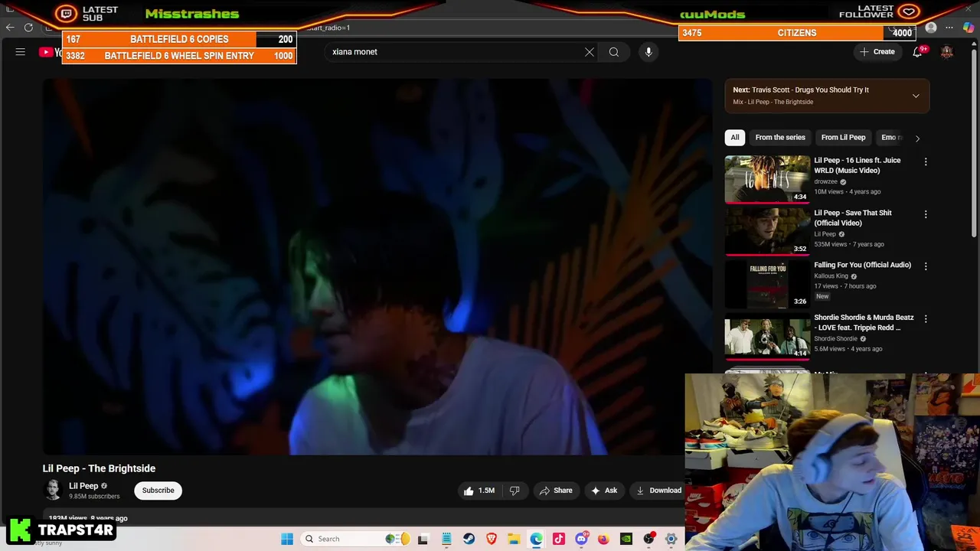Screen dimensions: 980x551
Task: Click the video player area
Action: coord(377,266)
